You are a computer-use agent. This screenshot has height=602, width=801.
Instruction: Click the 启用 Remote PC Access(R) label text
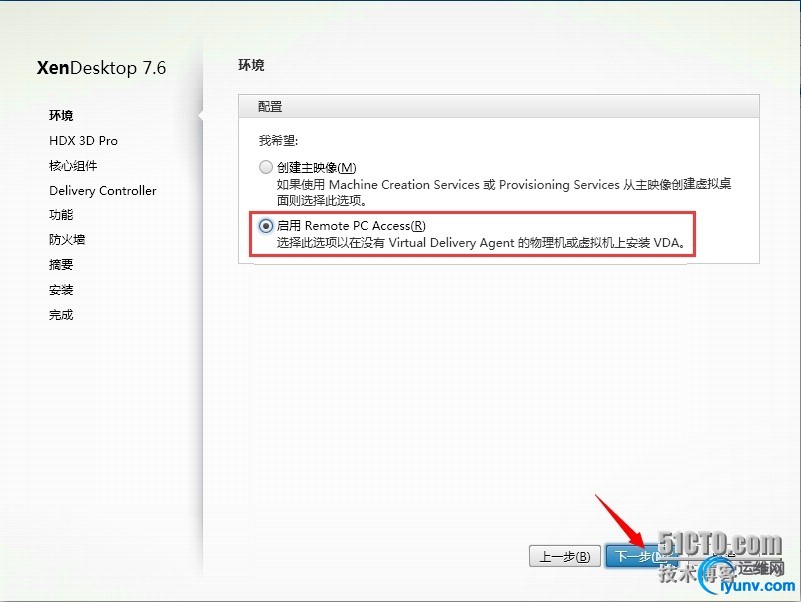click(x=351, y=226)
